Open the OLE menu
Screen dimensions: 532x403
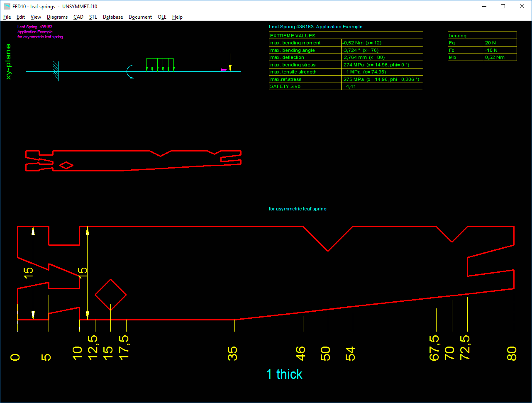pos(162,17)
